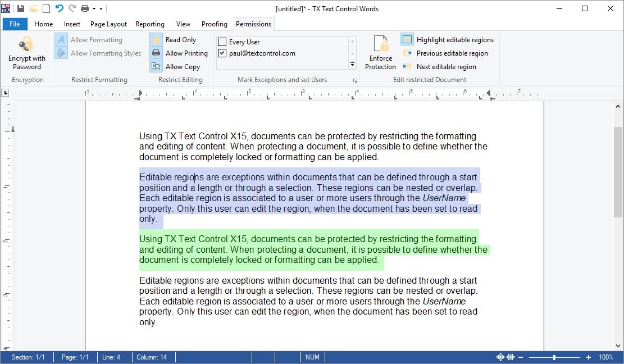The image size is (624, 364).
Task: Click Highlight editable regions label
Action: tap(455, 40)
